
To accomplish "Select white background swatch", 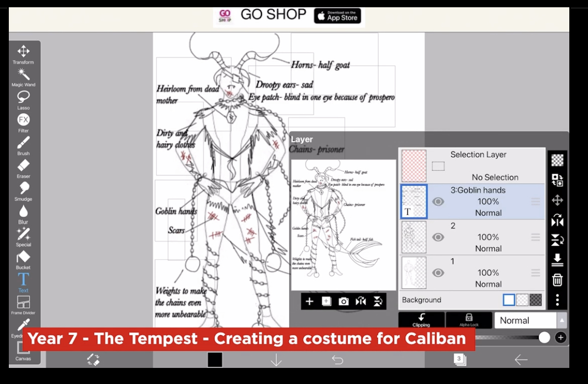I will [509, 300].
